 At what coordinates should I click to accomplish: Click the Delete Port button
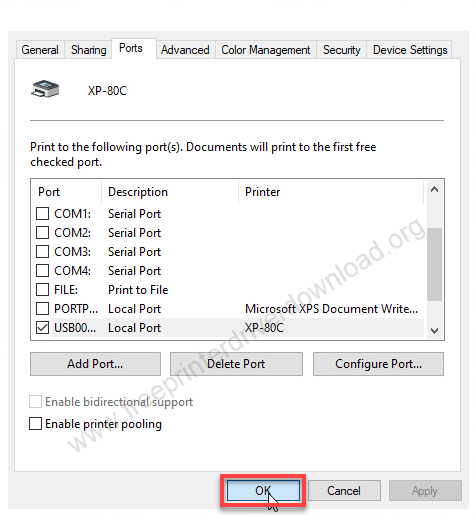(x=236, y=364)
